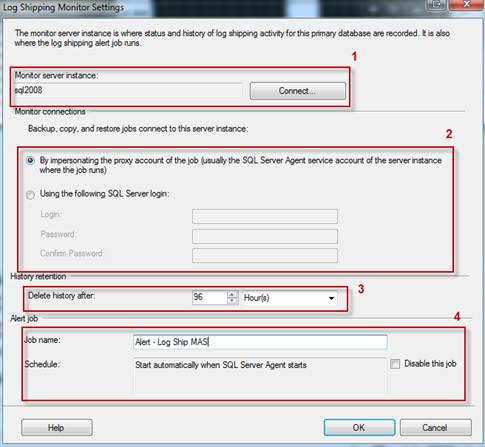Image resolution: width=485 pixels, height=447 pixels.
Task: Select Using the following SQL Server login
Action: click(x=30, y=194)
